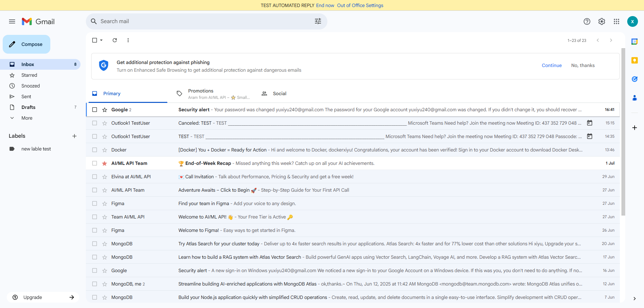Select the Welcome to AI/ML API checkbox
This screenshot has width=644, height=308.
point(95,217)
